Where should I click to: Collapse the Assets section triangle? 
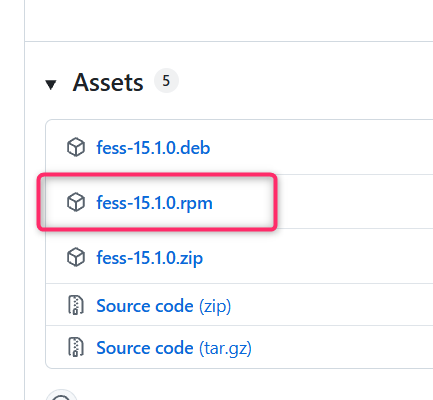51,85
